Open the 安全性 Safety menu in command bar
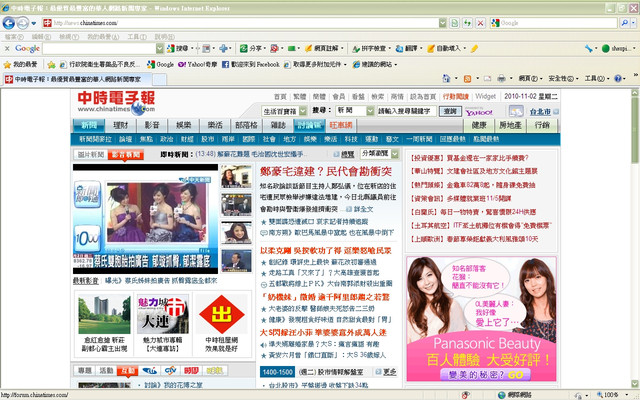The height and width of the screenshot is (400, 640). [563, 78]
